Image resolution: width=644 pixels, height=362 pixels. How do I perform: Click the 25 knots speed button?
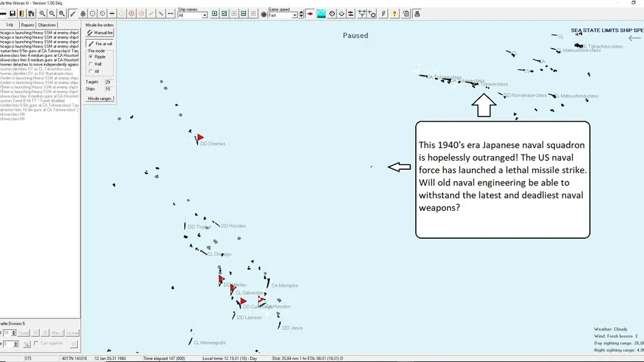pyautogui.click(x=45, y=333)
